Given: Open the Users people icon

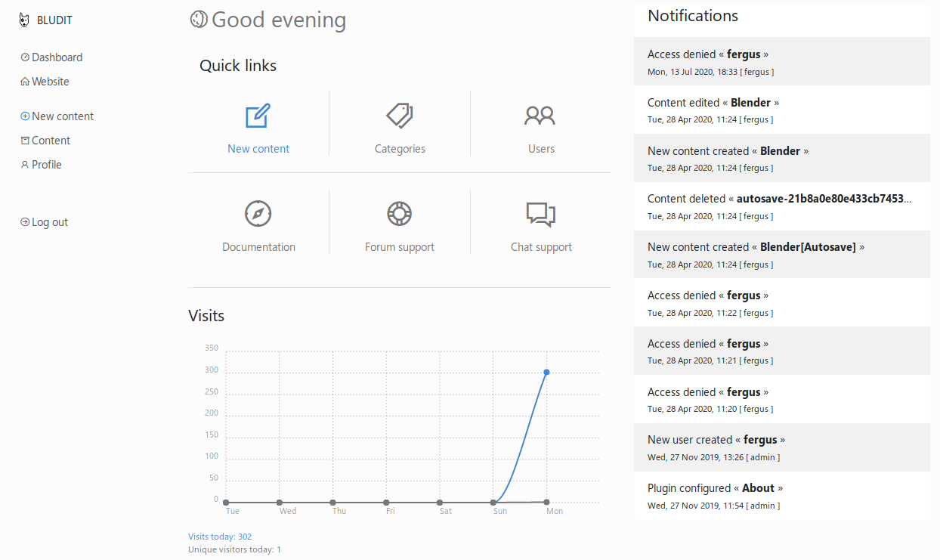Looking at the screenshot, I should click(540, 116).
